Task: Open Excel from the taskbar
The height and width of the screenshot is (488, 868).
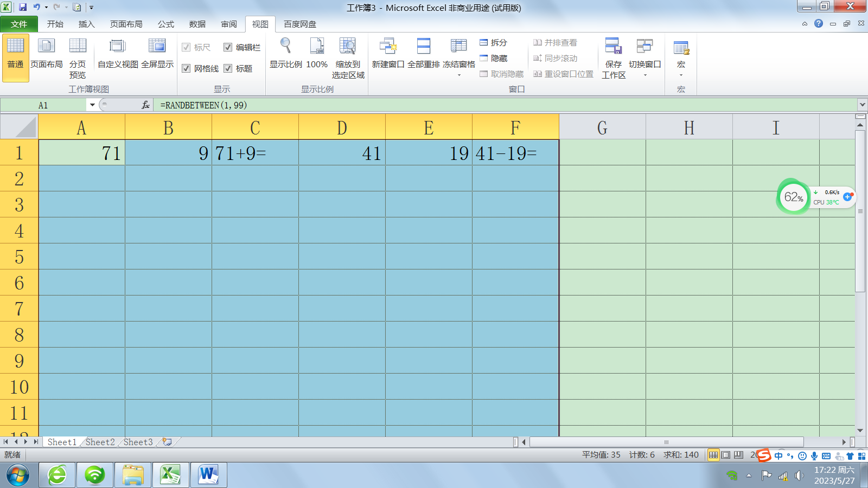Action: pyautogui.click(x=171, y=475)
